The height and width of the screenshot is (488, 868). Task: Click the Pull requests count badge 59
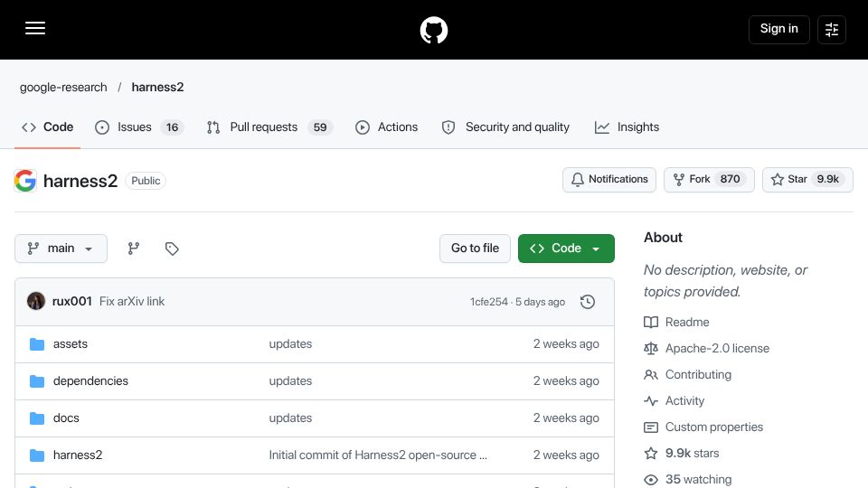pos(320,127)
